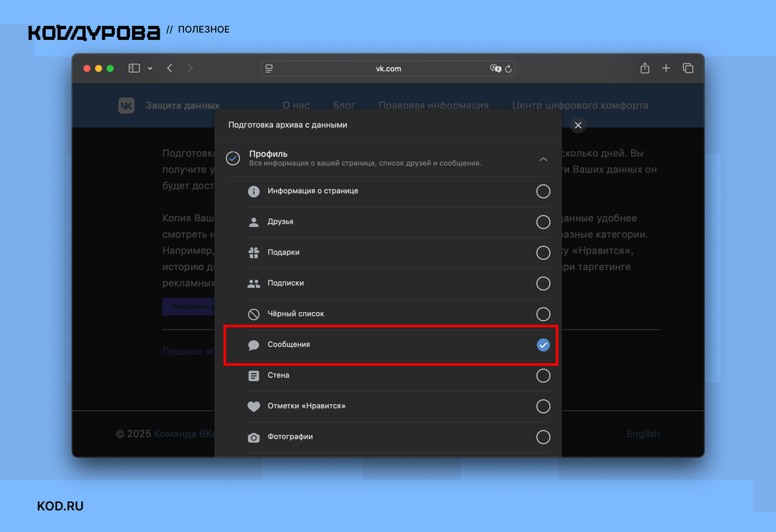Collapse the Профиль section chevron

point(543,159)
